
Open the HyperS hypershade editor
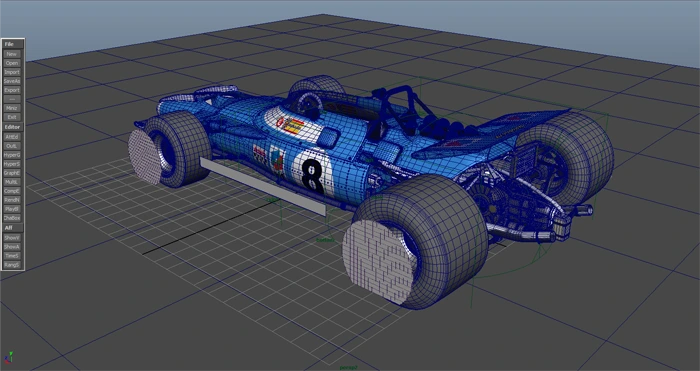[12, 164]
